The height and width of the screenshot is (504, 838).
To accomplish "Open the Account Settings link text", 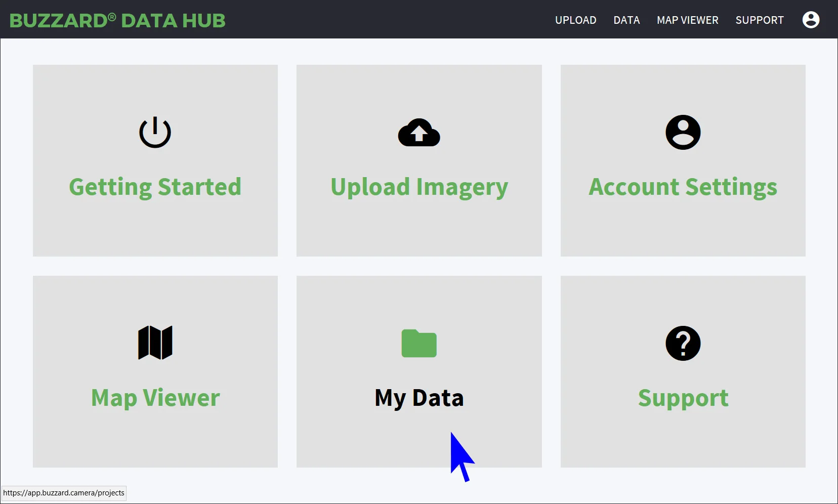I will (683, 187).
